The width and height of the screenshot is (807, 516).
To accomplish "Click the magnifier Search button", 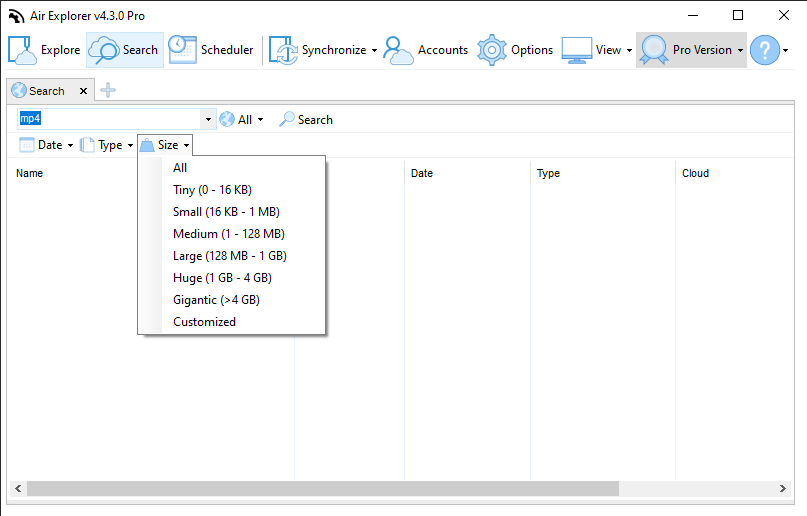I will [306, 119].
